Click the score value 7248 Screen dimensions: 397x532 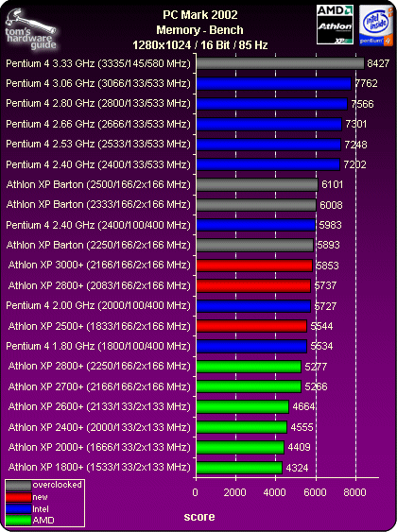(x=356, y=145)
